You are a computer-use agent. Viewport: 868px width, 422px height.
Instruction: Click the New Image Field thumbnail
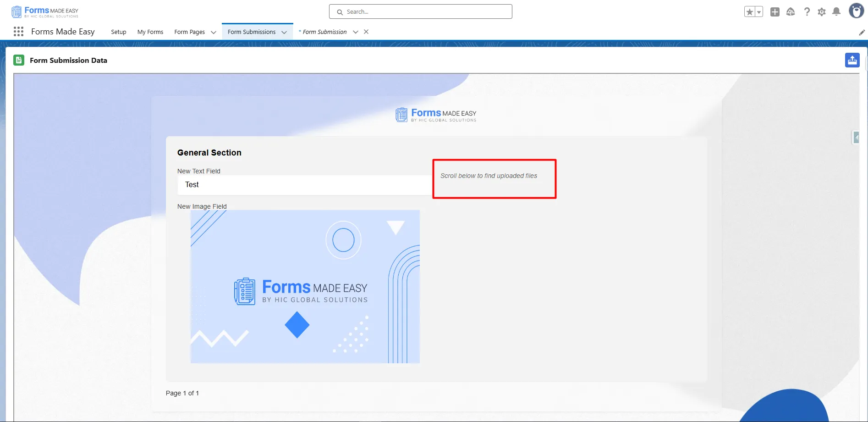click(305, 287)
